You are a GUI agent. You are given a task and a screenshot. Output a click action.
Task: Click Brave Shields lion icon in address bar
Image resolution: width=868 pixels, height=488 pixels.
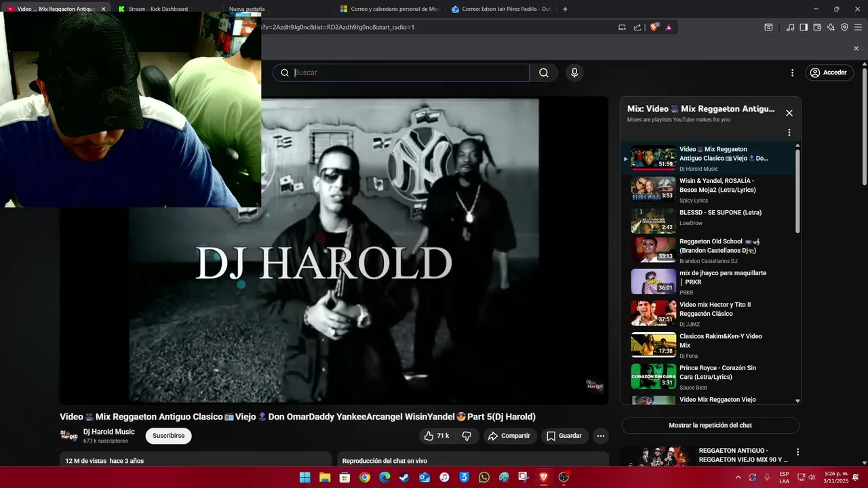[x=654, y=27]
